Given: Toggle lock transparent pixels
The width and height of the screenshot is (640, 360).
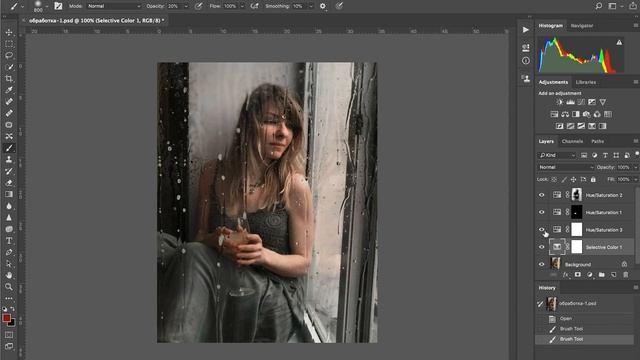Looking at the screenshot, I should click(x=554, y=180).
